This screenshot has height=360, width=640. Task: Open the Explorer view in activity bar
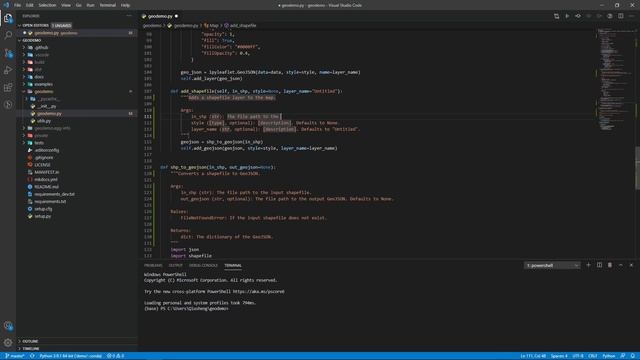(x=8, y=18)
